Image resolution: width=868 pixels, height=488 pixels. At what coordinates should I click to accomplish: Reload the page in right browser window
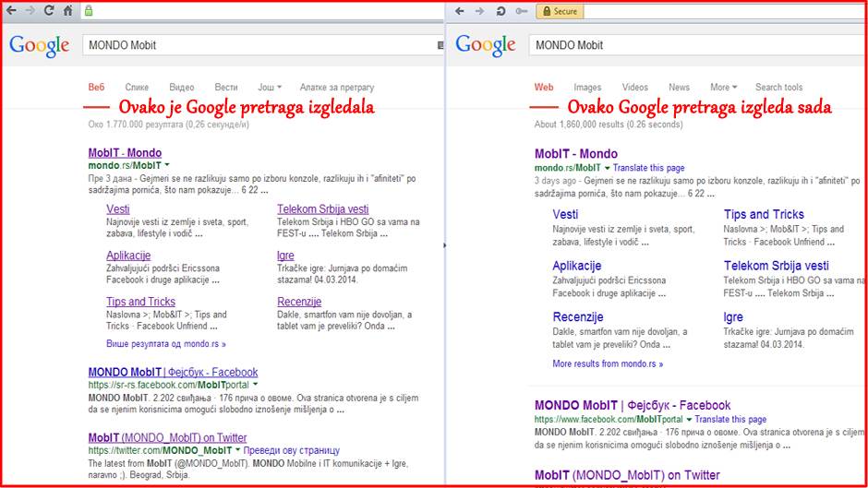[x=500, y=11]
